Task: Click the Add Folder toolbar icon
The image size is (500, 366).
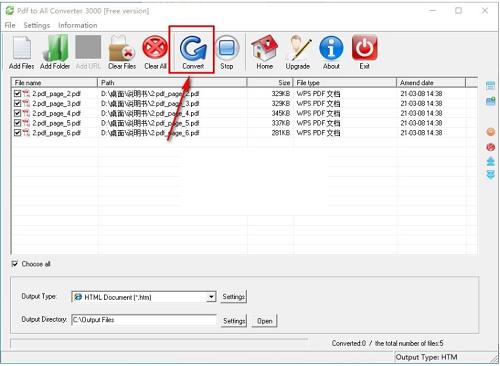Action: pyautogui.click(x=55, y=48)
